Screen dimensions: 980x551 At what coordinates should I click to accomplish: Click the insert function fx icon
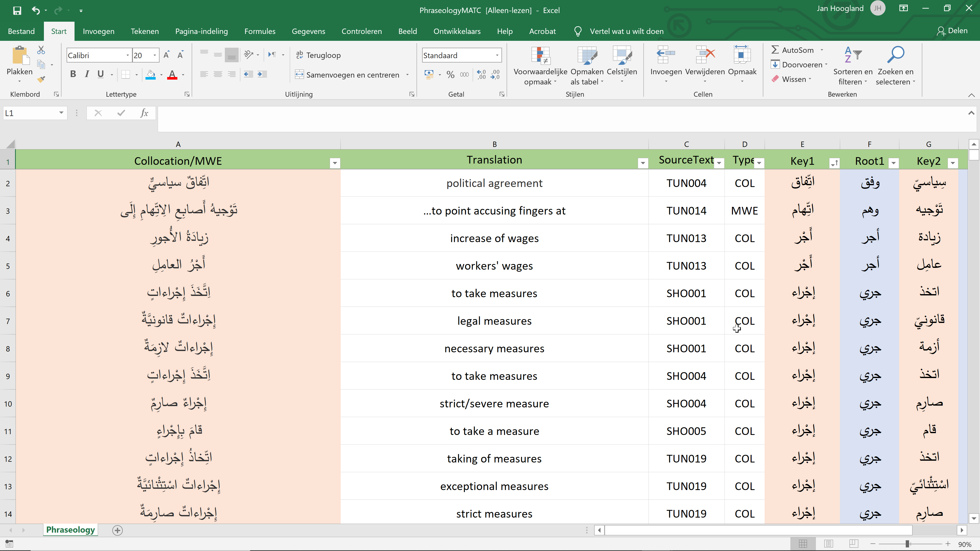point(144,113)
